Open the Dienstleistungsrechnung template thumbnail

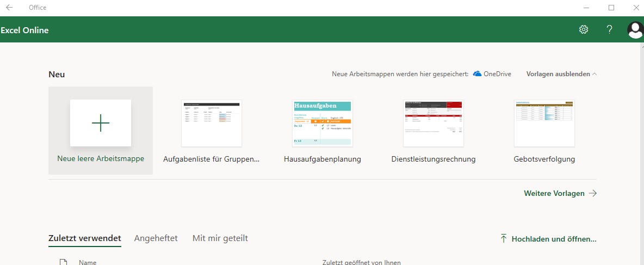click(434, 124)
